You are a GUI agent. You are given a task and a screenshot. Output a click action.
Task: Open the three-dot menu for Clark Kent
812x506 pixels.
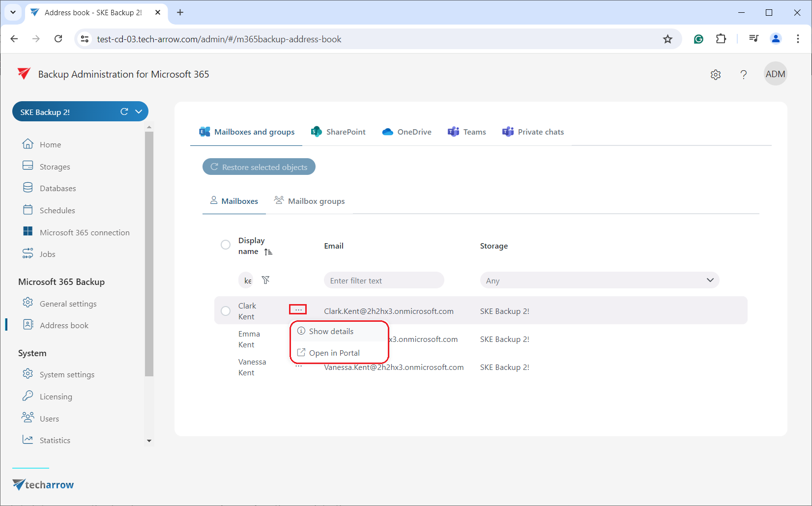[298, 309]
